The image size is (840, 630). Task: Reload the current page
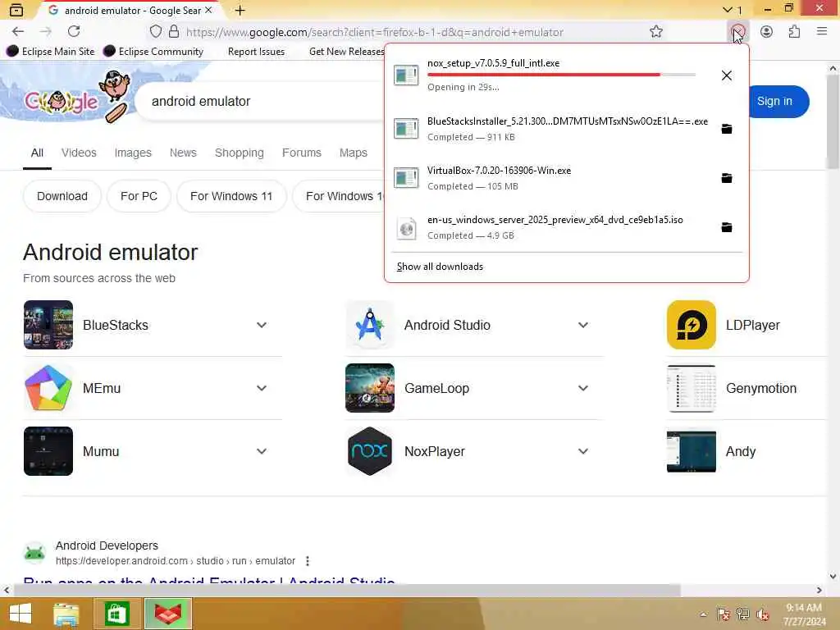tap(74, 32)
